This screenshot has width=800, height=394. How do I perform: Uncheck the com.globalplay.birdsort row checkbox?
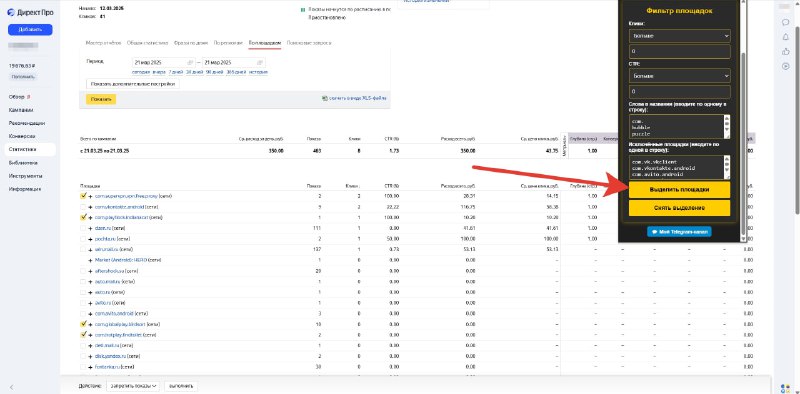tap(83, 324)
